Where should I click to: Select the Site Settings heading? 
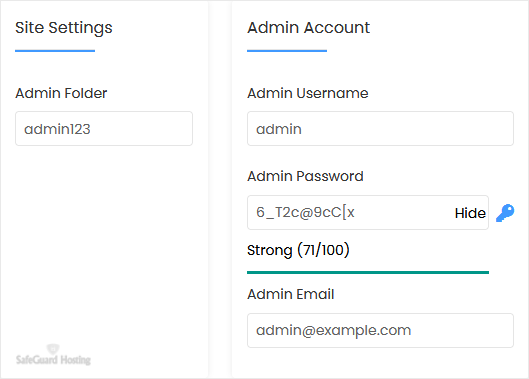tap(64, 28)
